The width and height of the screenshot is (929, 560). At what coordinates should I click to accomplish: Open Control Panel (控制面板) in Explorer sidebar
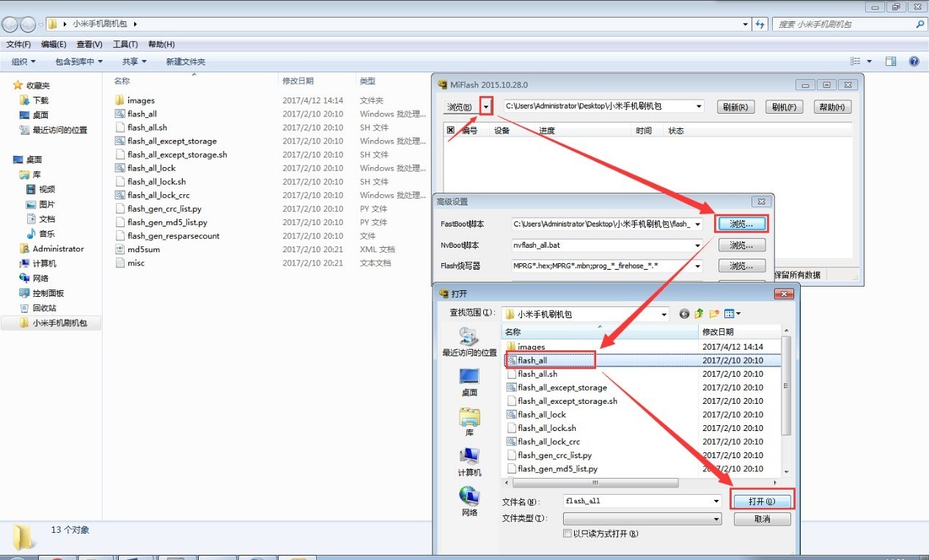tap(42, 293)
